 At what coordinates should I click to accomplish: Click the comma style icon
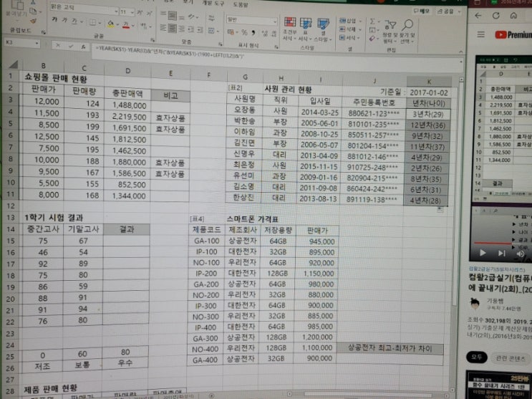click(253, 33)
